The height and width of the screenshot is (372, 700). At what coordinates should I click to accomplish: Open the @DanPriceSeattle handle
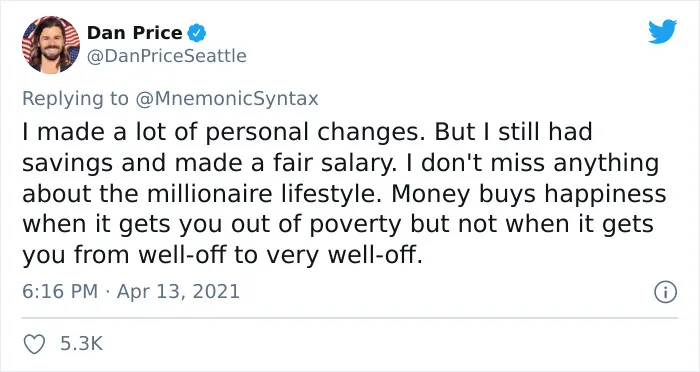click(x=167, y=56)
